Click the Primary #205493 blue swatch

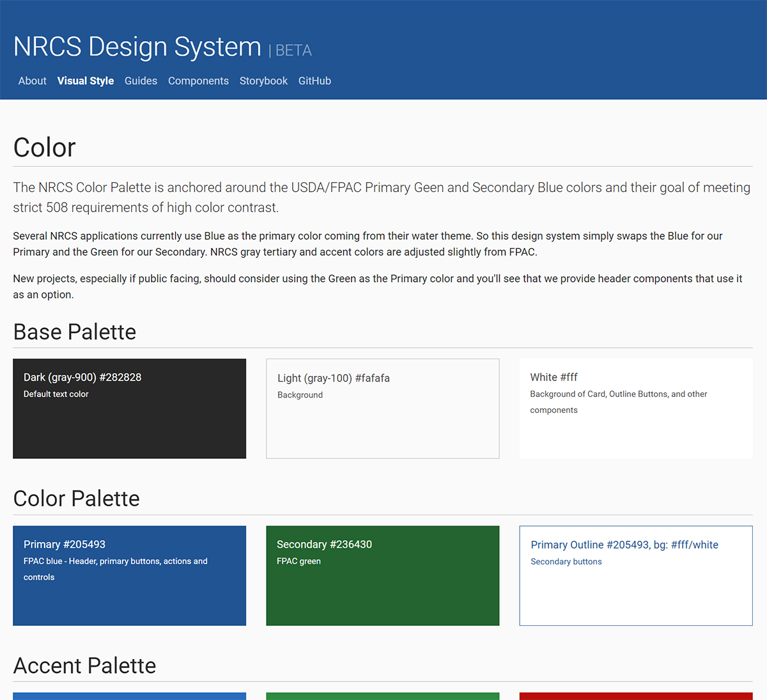(129, 575)
